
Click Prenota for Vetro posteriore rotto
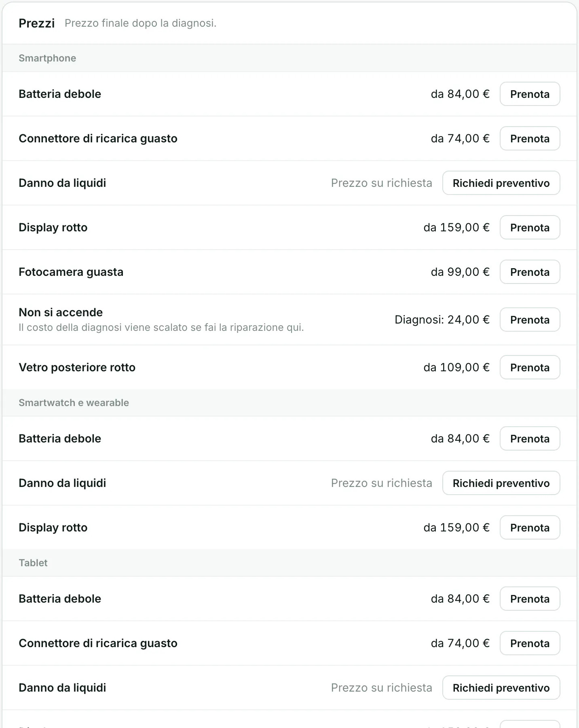click(x=530, y=367)
